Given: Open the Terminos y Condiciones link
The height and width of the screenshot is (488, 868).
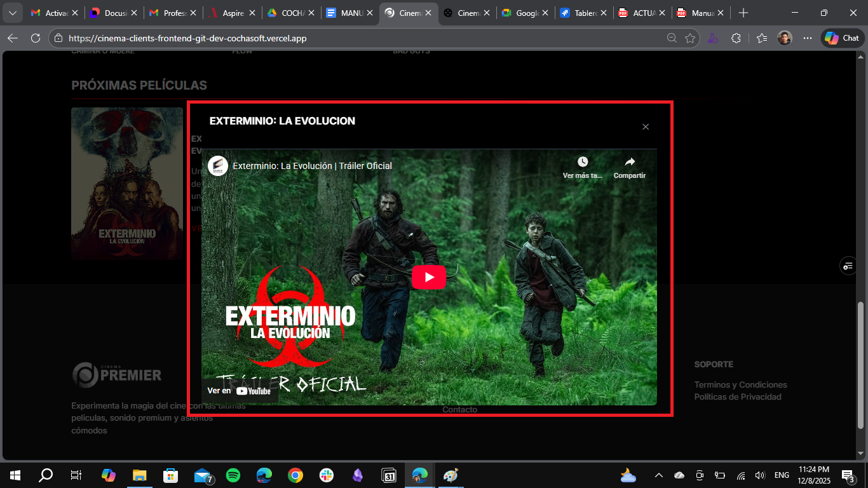Looking at the screenshot, I should coord(740,384).
